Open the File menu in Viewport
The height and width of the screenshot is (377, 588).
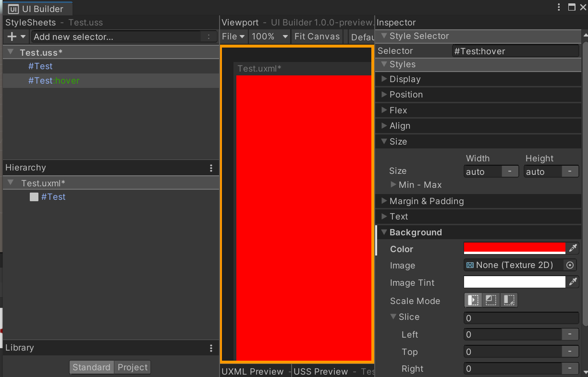pyautogui.click(x=233, y=36)
